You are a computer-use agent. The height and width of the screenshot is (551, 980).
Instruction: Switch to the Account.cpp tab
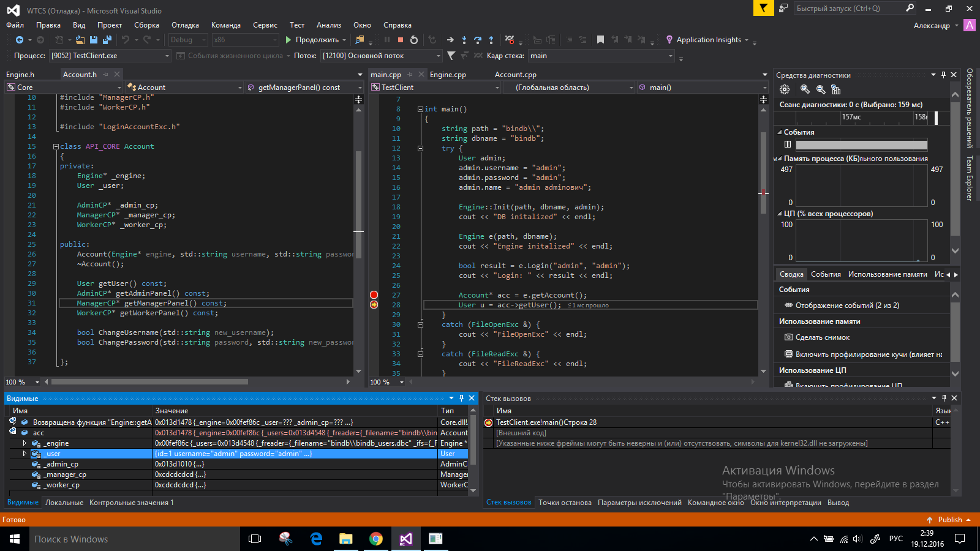(515, 75)
